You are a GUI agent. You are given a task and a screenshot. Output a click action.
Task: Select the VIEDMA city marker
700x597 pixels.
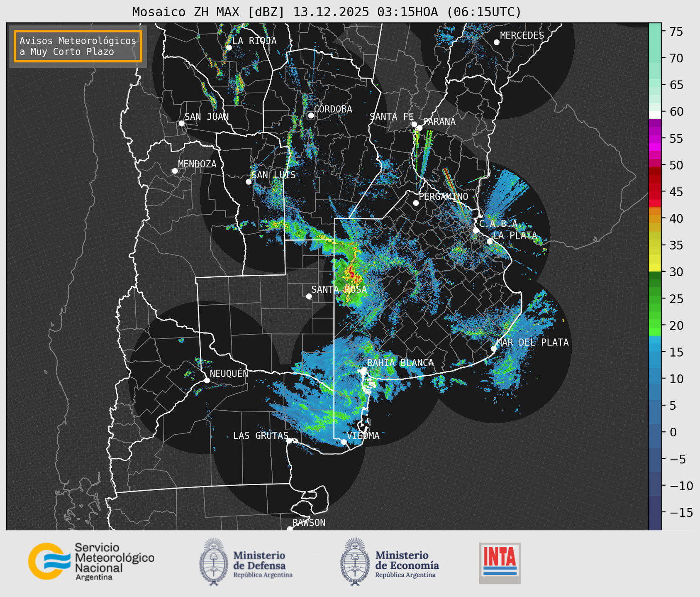pyautogui.click(x=344, y=442)
